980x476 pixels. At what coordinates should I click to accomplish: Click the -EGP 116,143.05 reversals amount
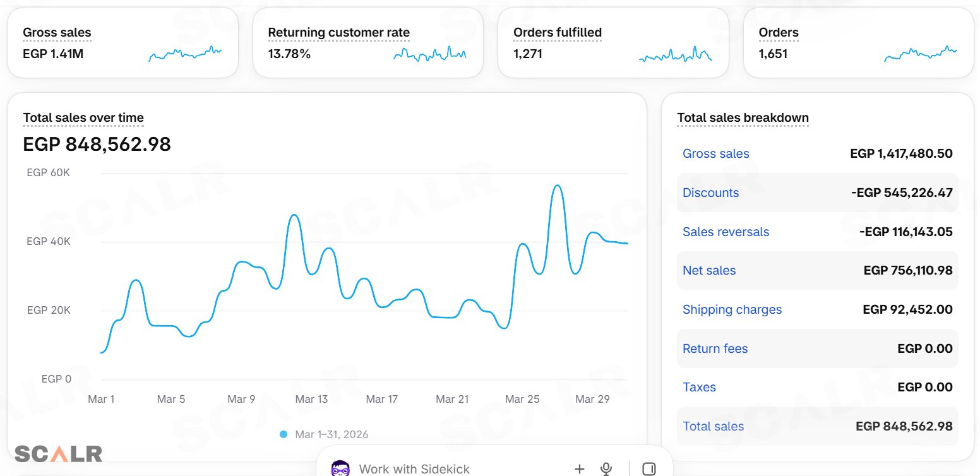click(905, 232)
